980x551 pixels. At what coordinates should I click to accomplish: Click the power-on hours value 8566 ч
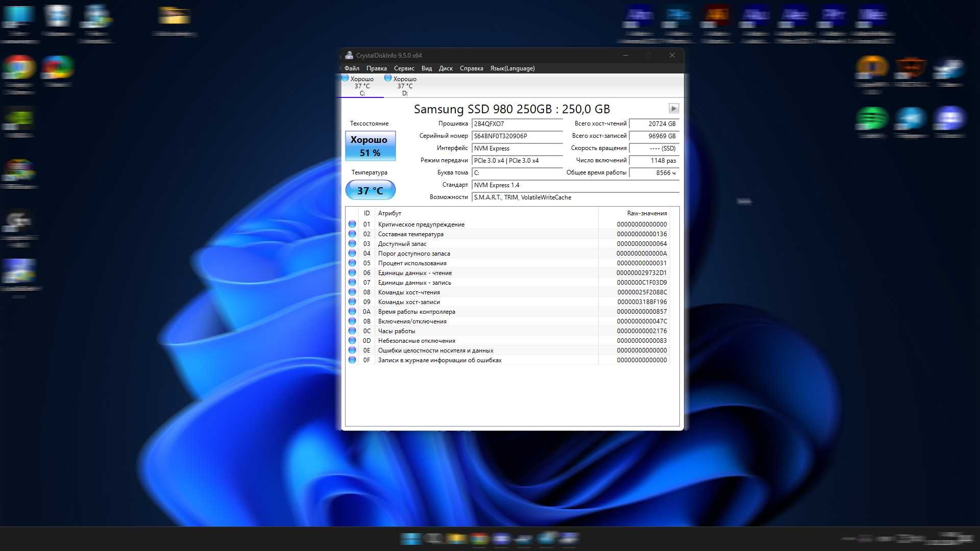click(654, 173)
